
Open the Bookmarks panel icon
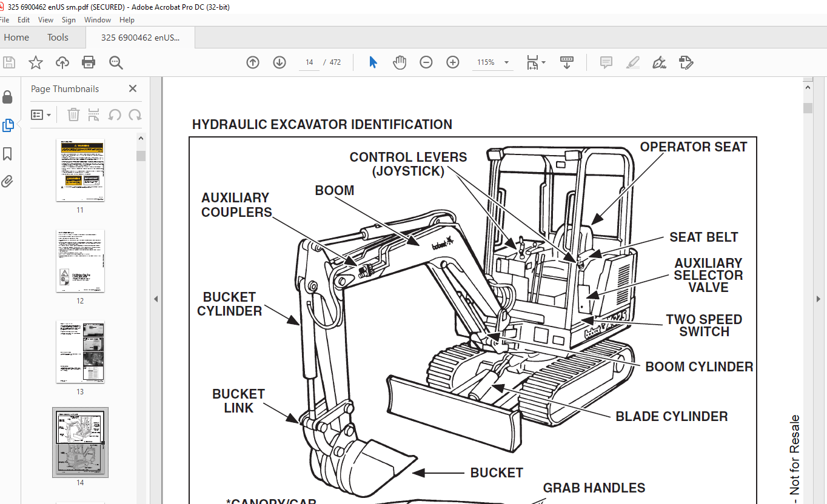[7, 154]
